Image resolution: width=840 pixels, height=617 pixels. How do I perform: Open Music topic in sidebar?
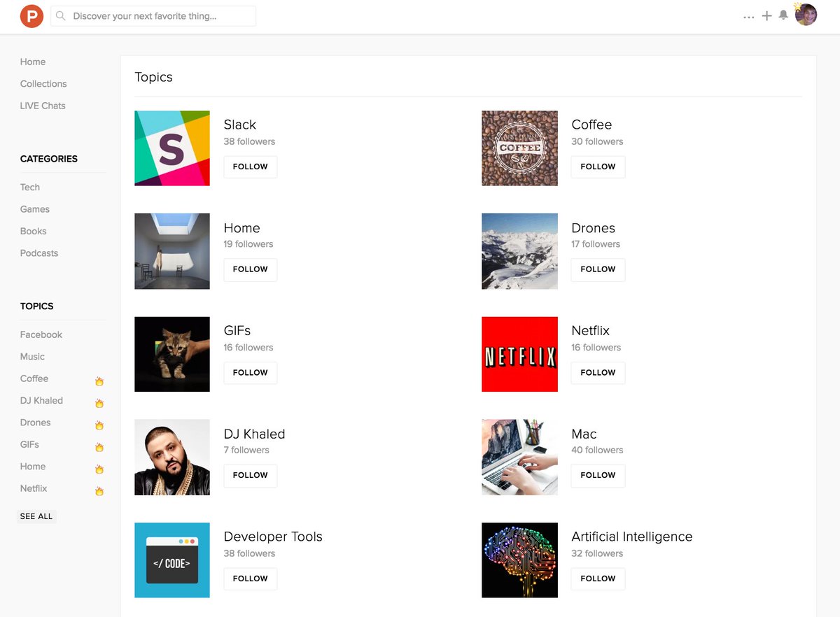(x=32, y=357)
